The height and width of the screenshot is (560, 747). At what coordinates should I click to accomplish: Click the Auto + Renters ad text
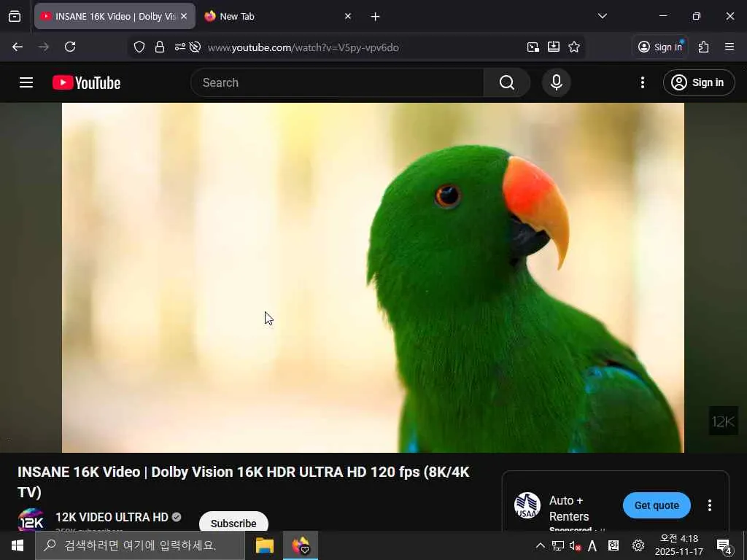click(x=569, y=508)
